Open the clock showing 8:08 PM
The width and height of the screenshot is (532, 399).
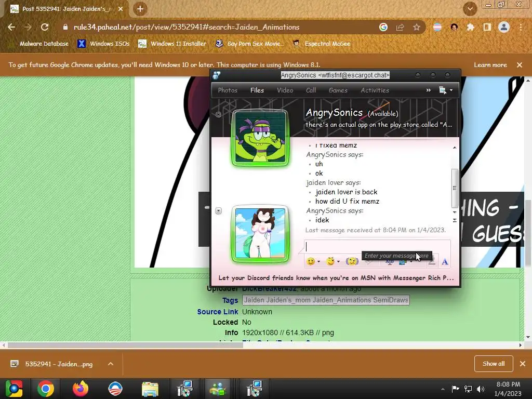[508, 389]
